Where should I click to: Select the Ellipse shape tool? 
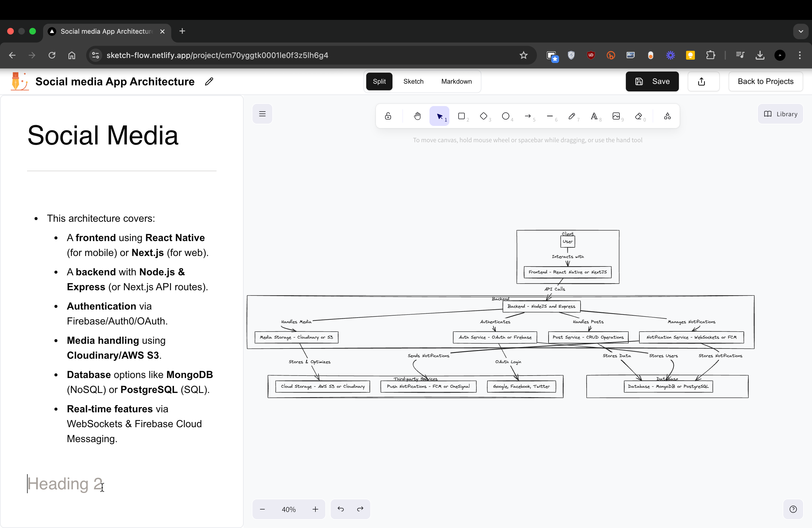[x=506, y=116]
